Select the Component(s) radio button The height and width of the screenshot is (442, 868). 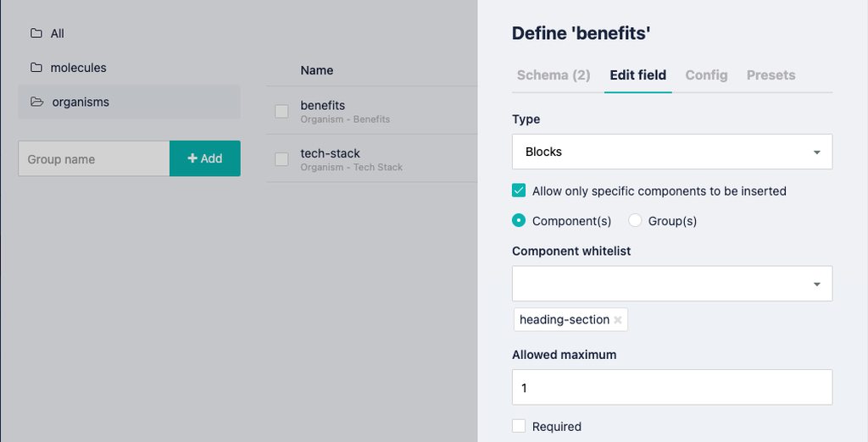[x=519, y=221]
